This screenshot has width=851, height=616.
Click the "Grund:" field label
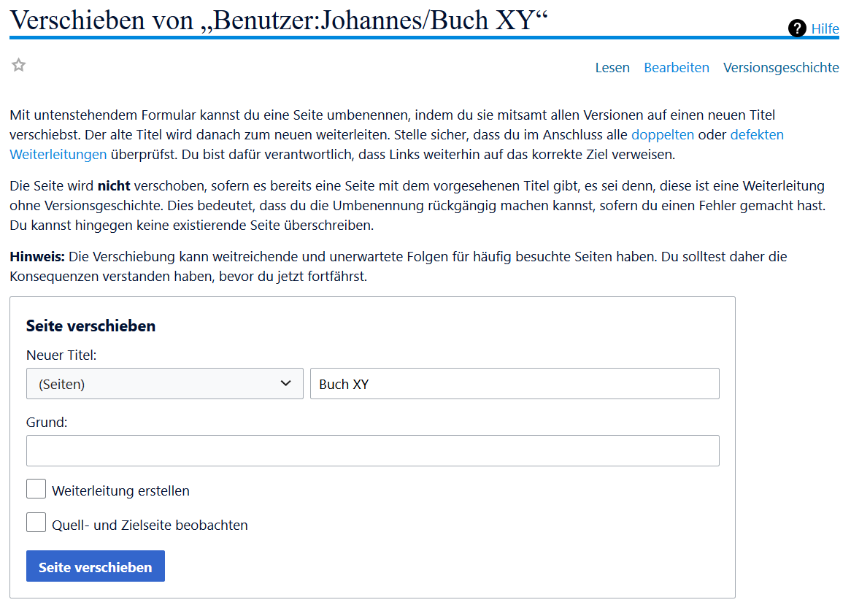(47, 423)
